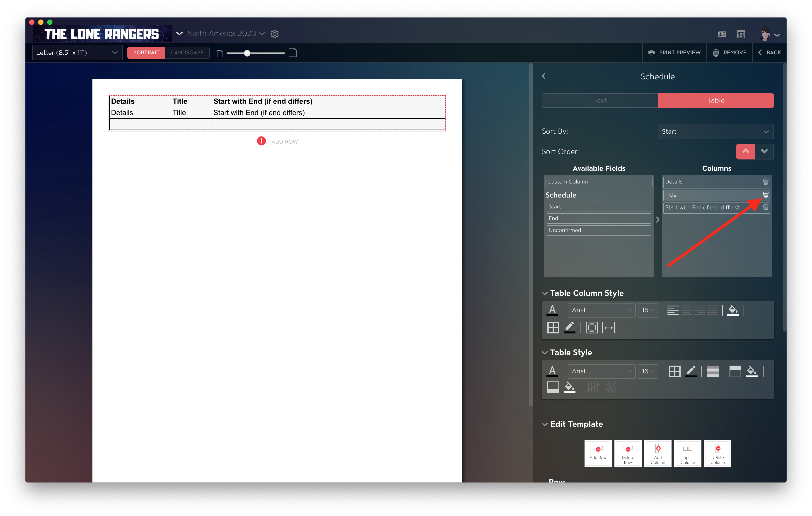
Task: Collapse the Edit Template section
Action: pos(545,424)
